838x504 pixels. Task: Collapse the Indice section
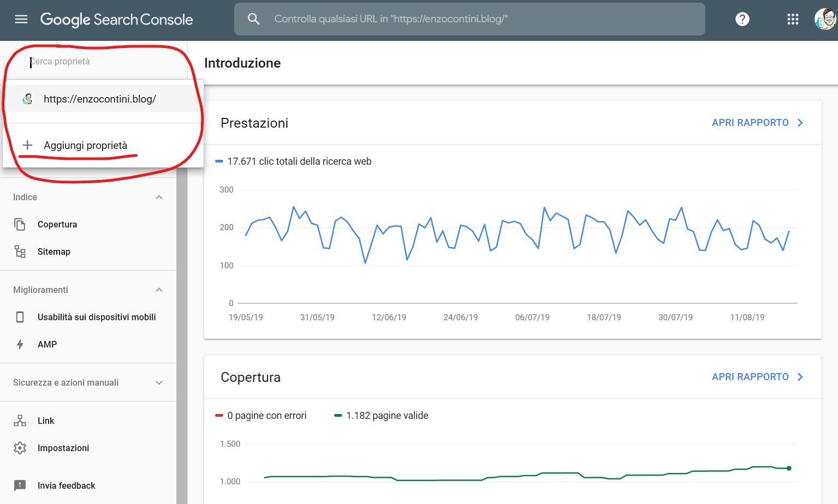pos(159,197)
